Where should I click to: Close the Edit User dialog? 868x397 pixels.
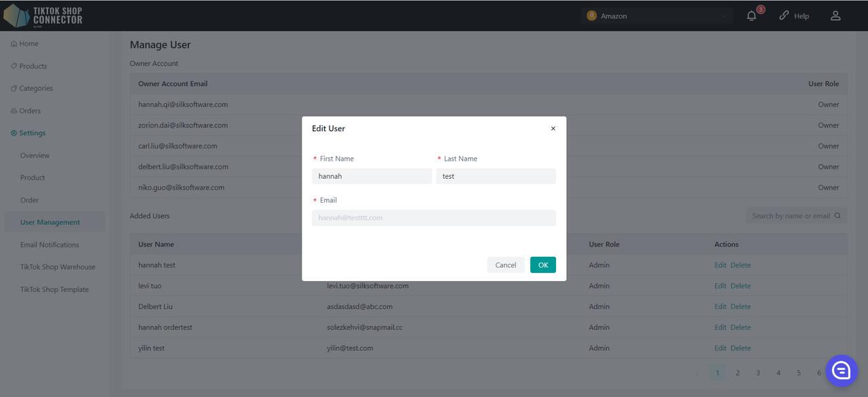[553, 129]
